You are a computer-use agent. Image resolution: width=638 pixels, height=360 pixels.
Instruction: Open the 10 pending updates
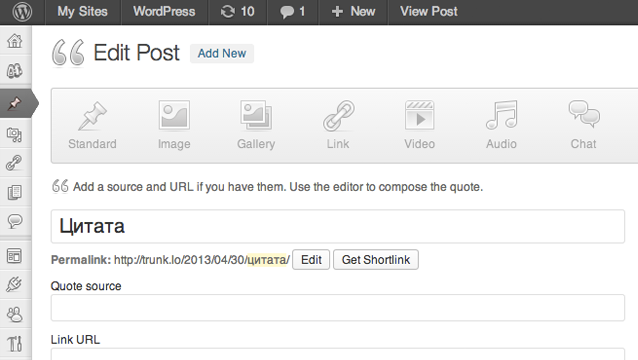coord(238,11)
